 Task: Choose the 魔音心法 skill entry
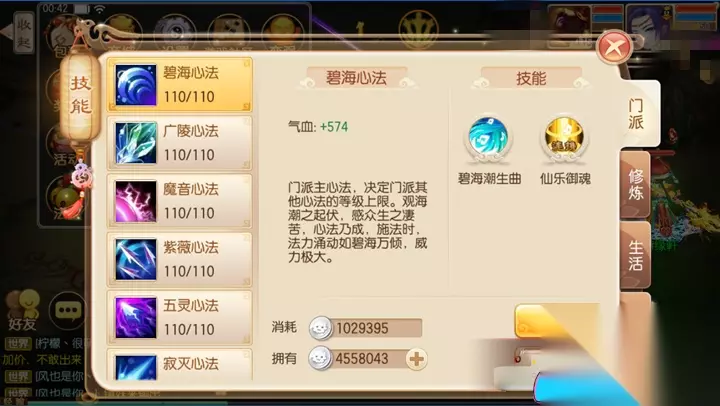pos(180,201)
